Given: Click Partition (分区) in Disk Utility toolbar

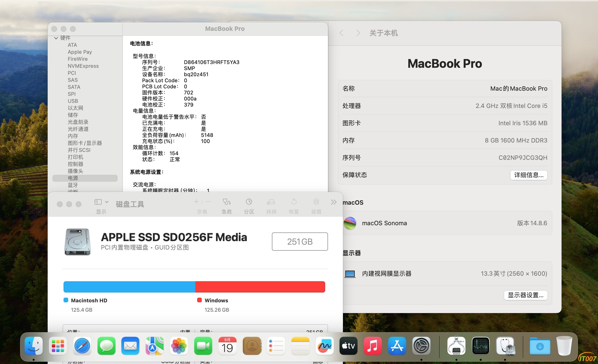Looking at the screenshot, I should coord(249,206).
